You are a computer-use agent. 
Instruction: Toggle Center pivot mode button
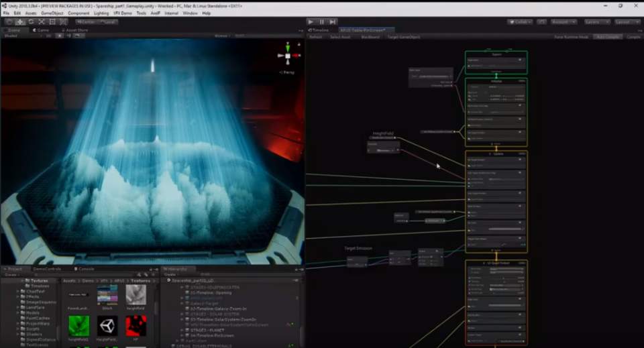tap(87, 21)
